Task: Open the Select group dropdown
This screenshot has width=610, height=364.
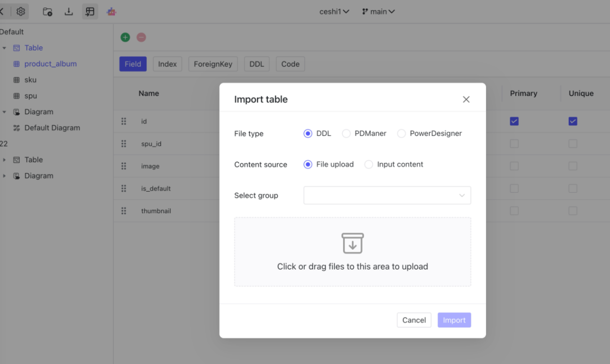Action: click(387, 195)
